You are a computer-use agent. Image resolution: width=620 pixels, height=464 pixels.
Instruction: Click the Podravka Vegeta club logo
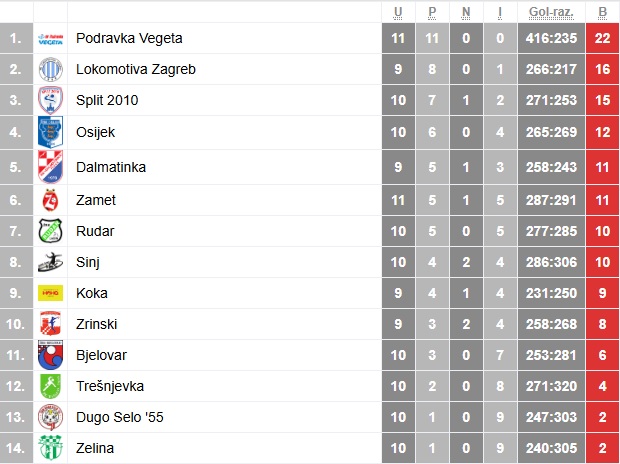tap(50, 39)
